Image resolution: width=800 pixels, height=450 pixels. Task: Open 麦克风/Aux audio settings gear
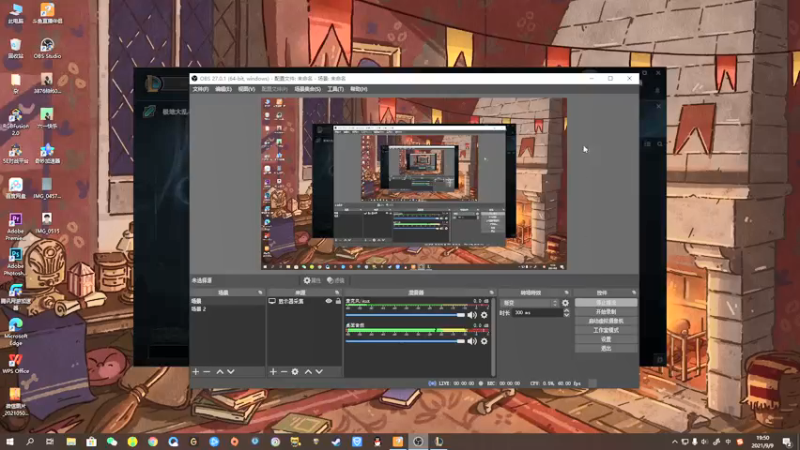484,315
